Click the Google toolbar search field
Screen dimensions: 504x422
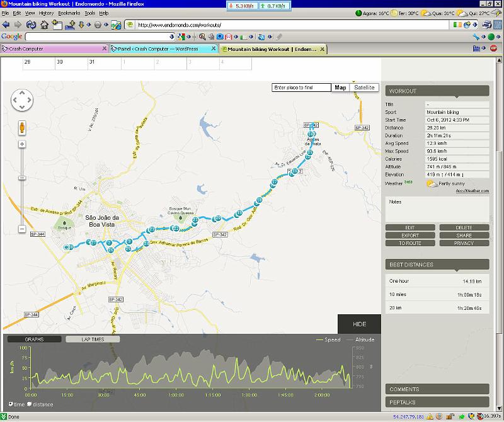(97, 37)
